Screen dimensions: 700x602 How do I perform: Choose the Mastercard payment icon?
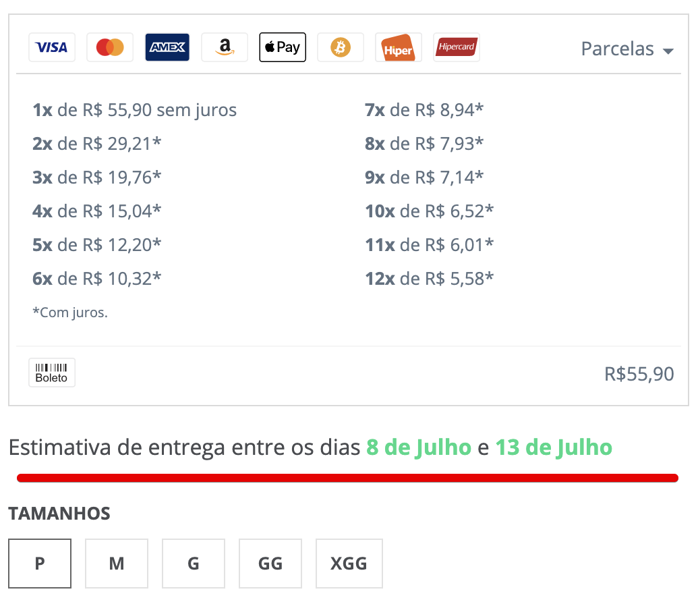110,47
